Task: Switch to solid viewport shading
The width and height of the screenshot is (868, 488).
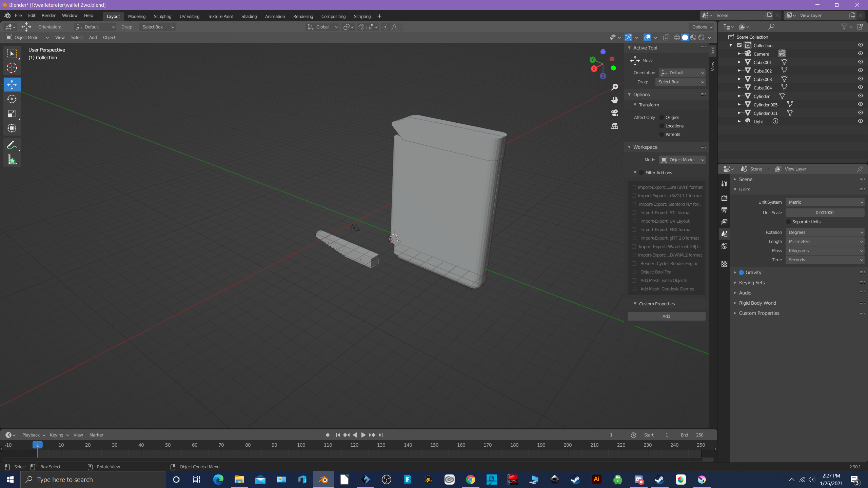Action: [x=685, y=37]
